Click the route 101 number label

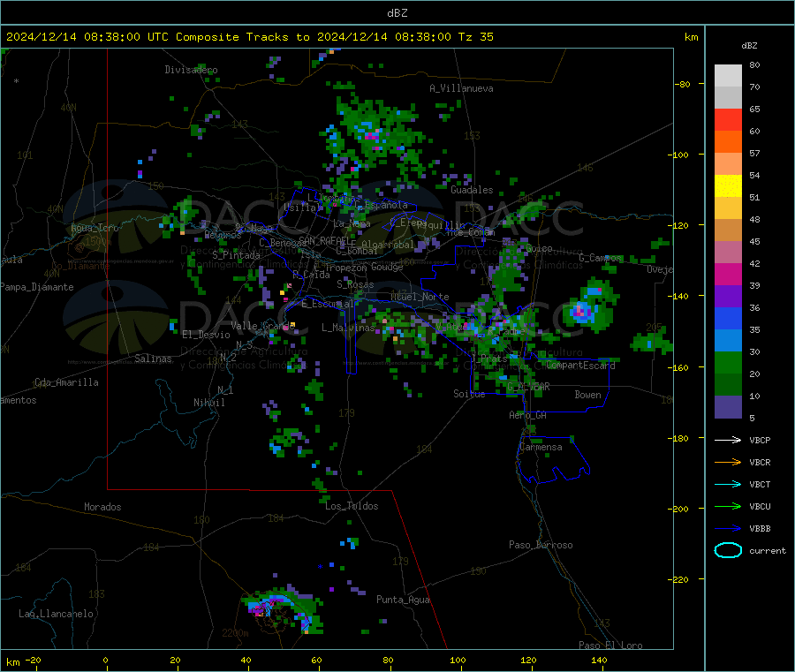pos(25,155)
